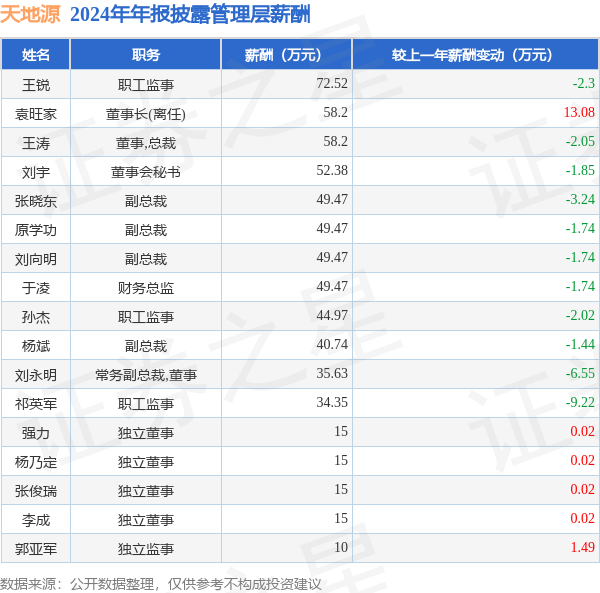Select the name cell 刘宇
Viewport: 600px width, 593px height.
click(x=36, y=172)
